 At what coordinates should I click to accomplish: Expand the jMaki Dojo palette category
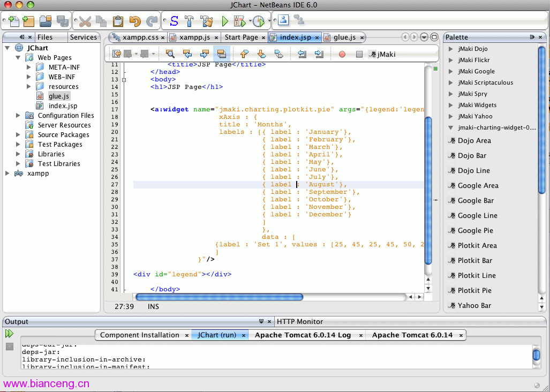tap(451, 49)
